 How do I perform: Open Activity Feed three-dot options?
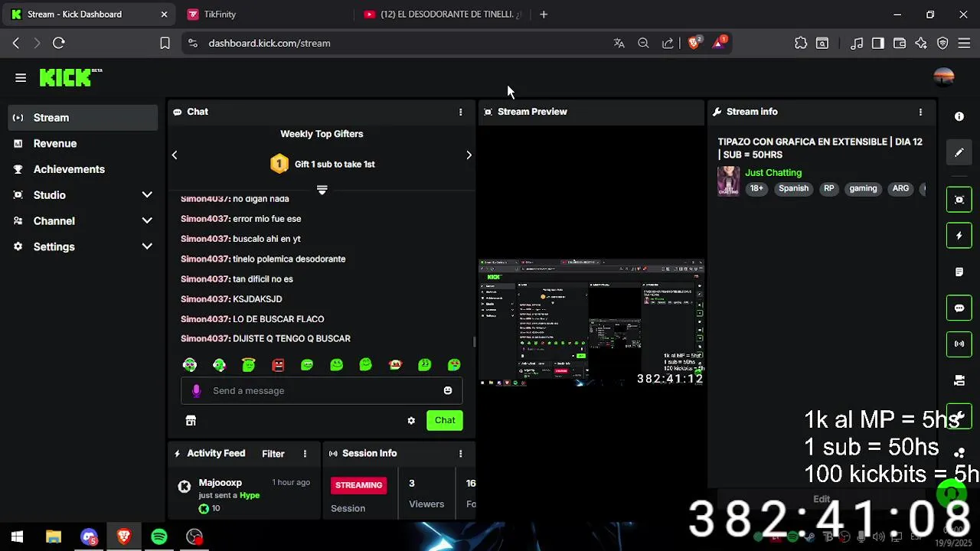pyautogui.click(x=305, y=454)
